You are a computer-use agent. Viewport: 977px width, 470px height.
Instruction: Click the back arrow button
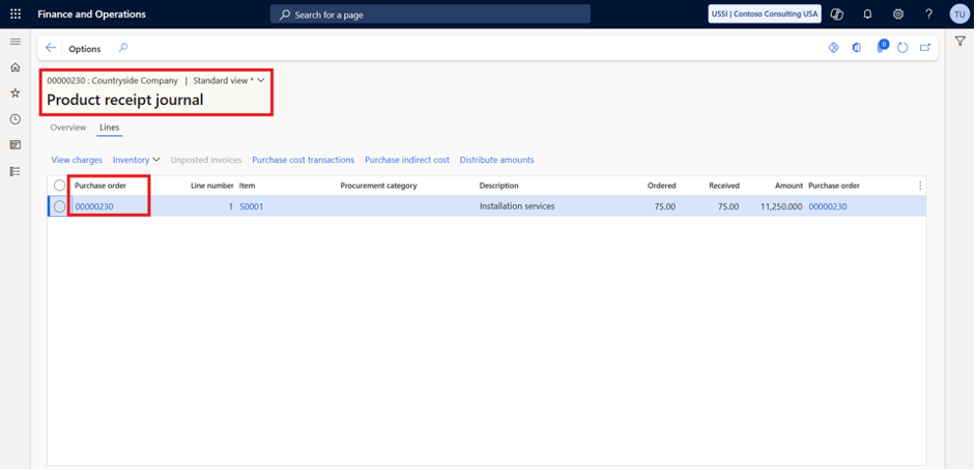[51, 48]
